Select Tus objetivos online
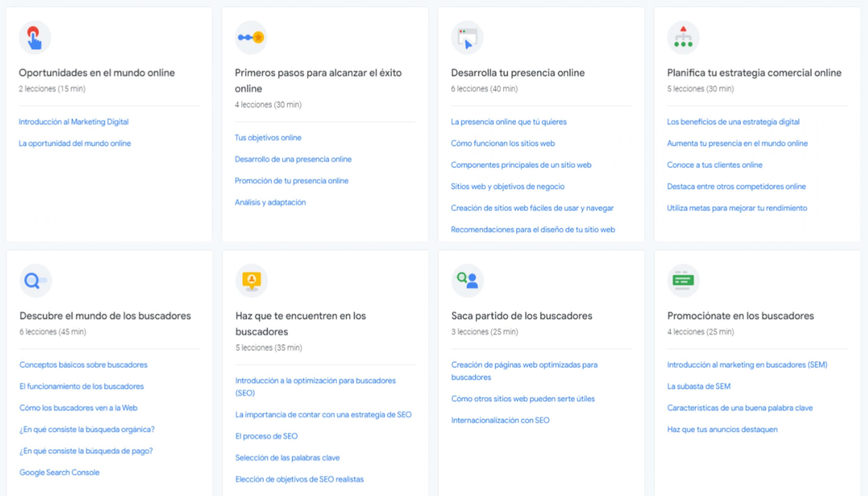The width and height of the screenshot is (868, 496). (x=268, y=138)
